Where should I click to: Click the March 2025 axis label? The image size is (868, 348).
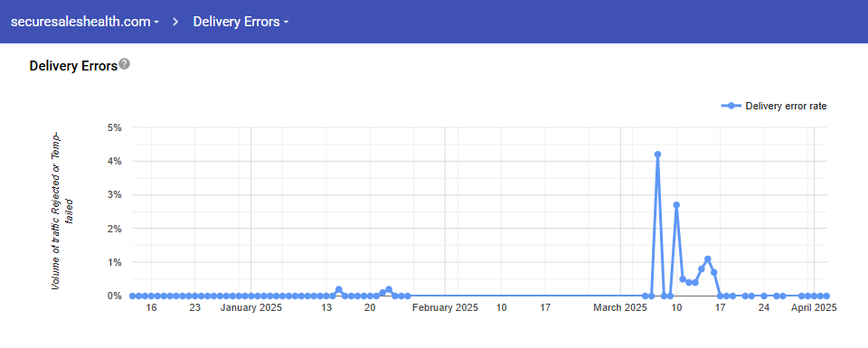[620, 307]
